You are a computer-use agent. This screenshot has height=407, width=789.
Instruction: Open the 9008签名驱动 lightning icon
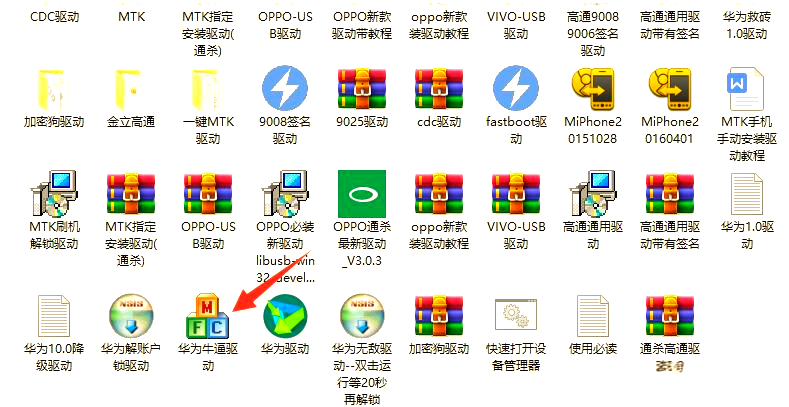tap(285, 89)
